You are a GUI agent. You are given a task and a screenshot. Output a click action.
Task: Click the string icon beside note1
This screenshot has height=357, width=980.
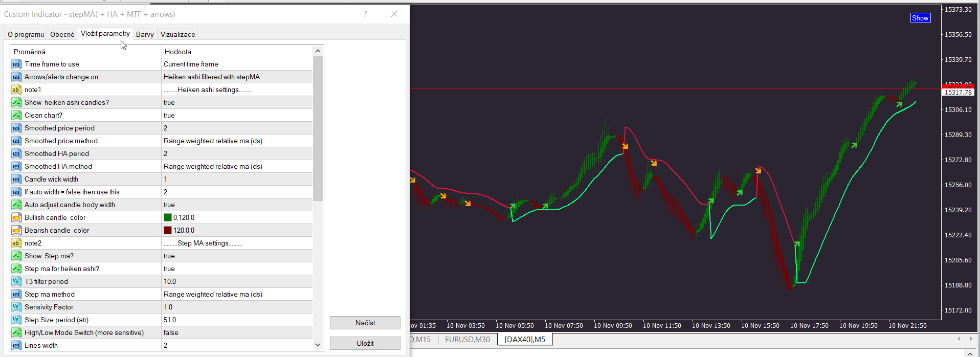tap(16, 90)
